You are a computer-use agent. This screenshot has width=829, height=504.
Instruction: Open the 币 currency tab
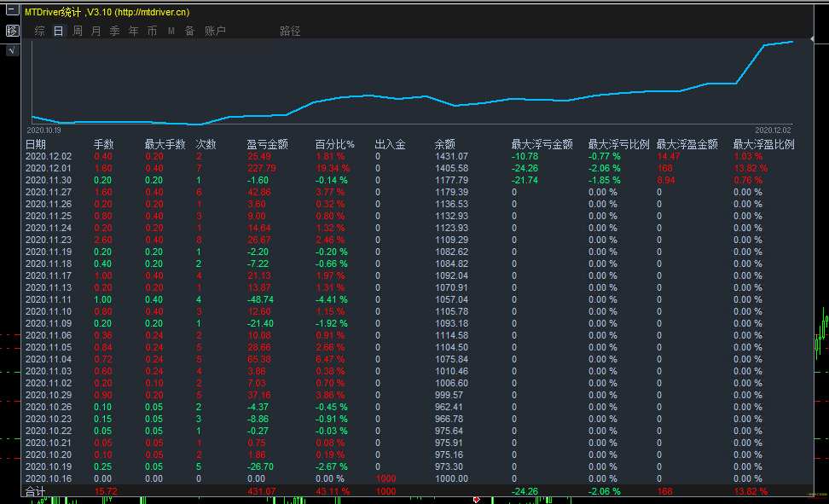tap(153, 32)
